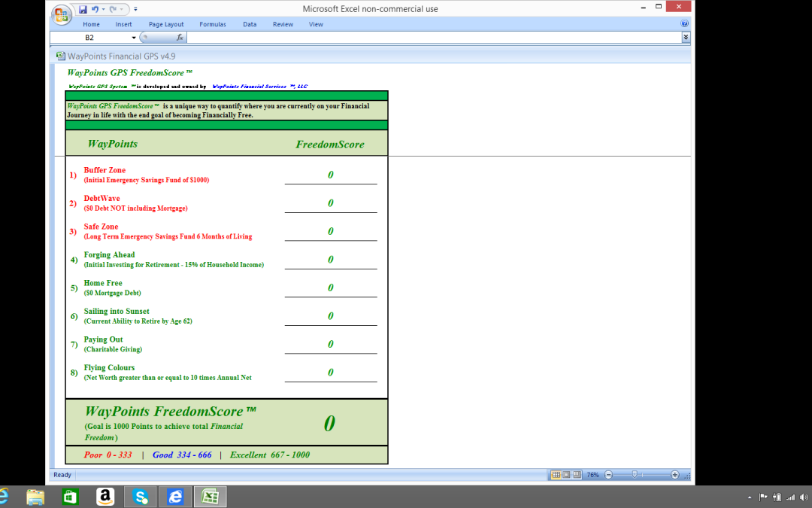
Task: Expand the formula bar
Action: click(686, 38)
